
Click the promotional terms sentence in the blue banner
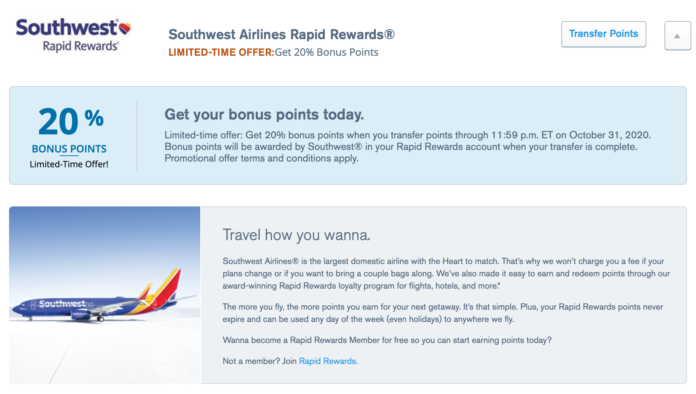(261, 158)
